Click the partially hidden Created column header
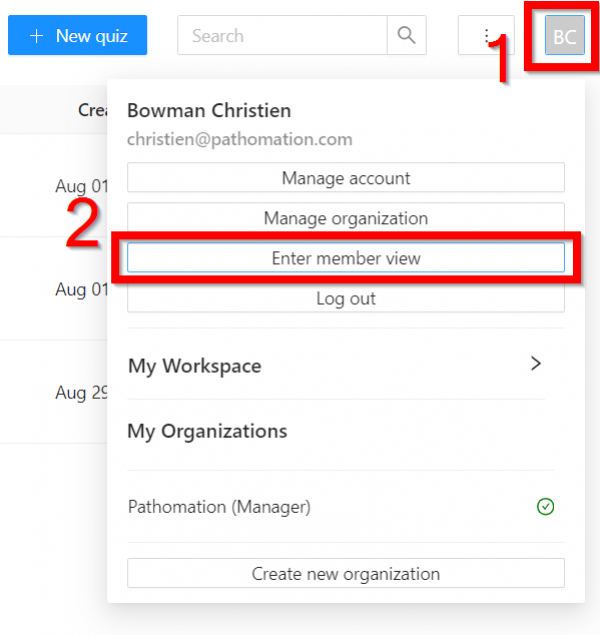This screenshot has width=600, height=635. [x=92, y=110]
